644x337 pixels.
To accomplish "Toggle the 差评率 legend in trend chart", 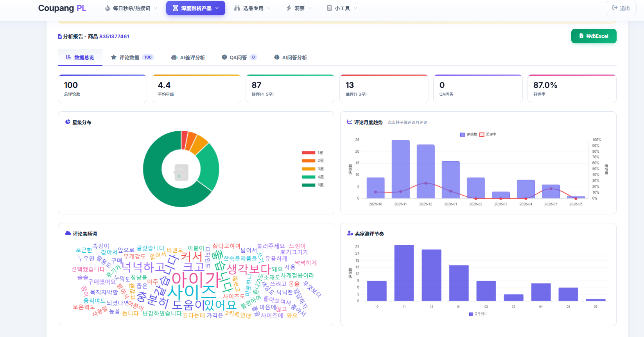I will click(488, 134).
